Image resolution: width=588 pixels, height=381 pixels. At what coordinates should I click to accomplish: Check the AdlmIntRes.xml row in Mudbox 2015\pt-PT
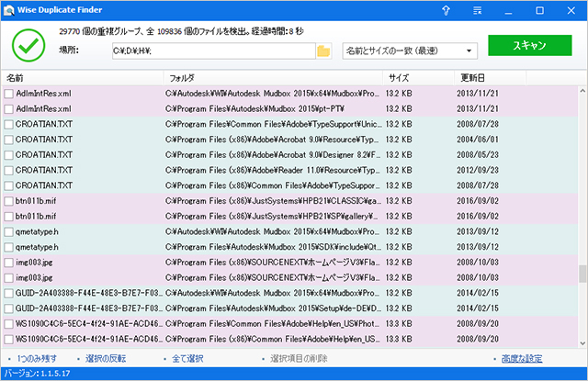[x=8, y=109]
